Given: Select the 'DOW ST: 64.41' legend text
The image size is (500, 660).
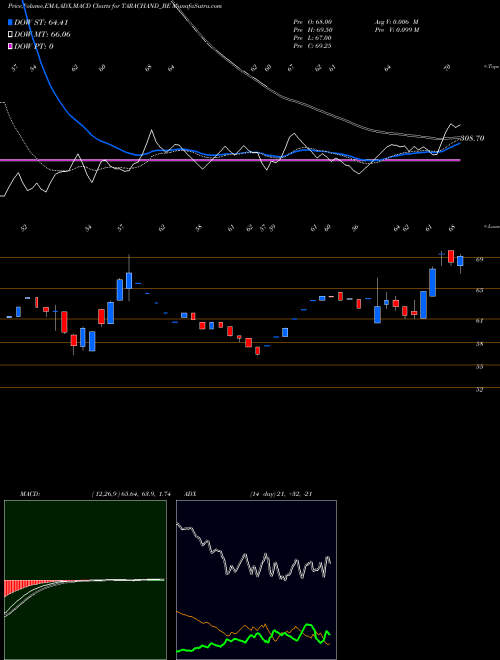Looking at the screenshot, I should click(x=41, y=22).
